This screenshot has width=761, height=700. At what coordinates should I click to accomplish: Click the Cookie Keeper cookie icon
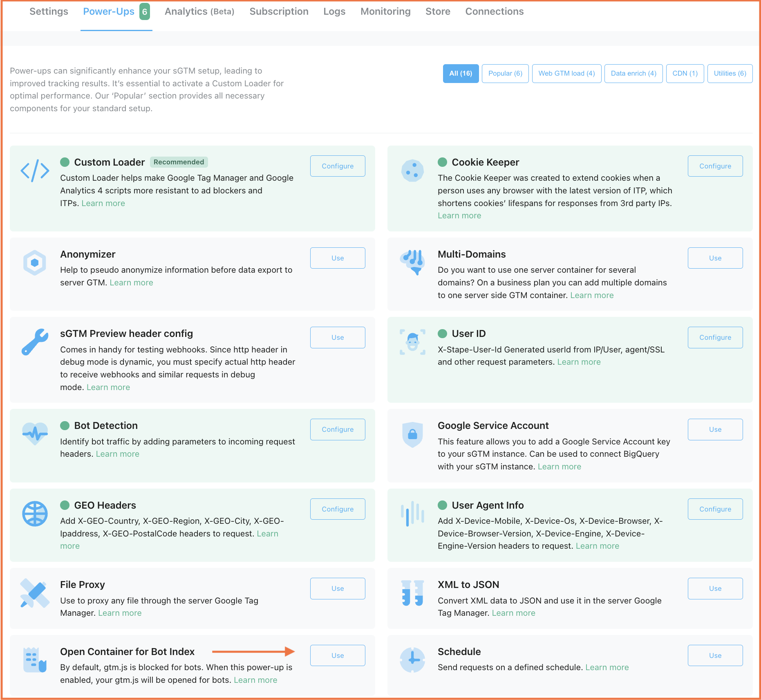click(x=412, y=171)
